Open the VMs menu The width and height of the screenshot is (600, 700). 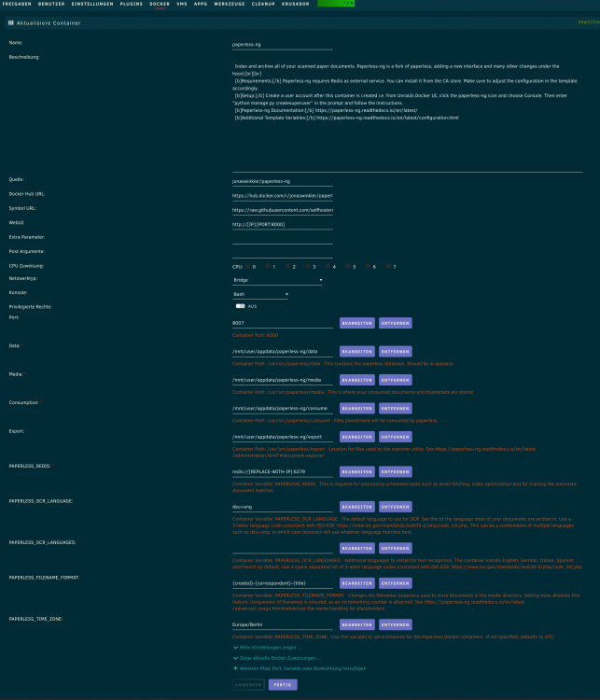pos(182,4)
